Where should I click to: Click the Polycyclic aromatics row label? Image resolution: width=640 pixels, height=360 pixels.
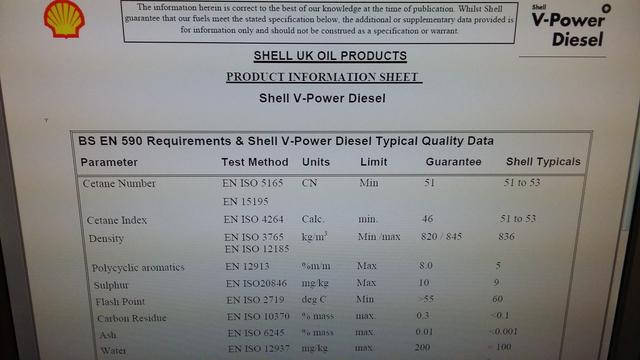[x=138, y=268]
